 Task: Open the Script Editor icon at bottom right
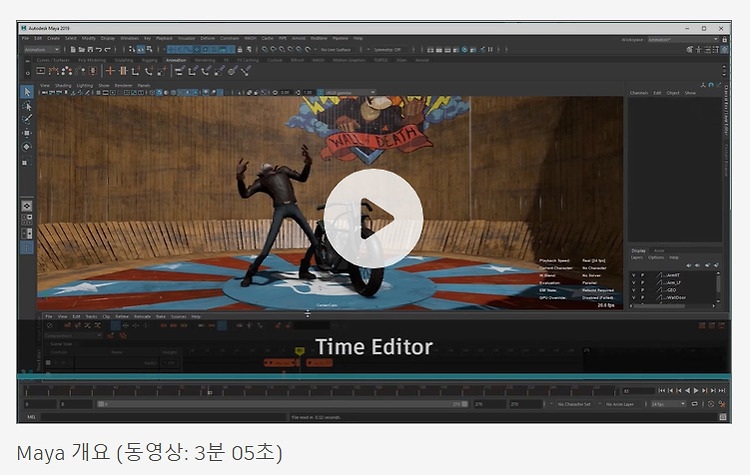[x=723, y=417]
